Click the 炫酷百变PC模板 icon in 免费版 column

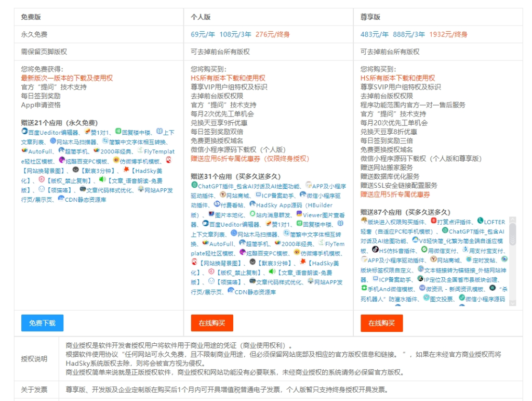pyautogui.click(x=62, y=160)
